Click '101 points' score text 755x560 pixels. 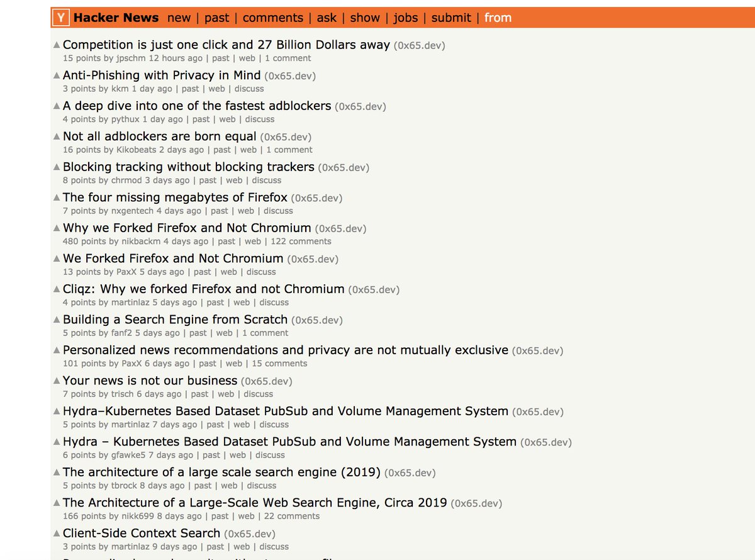pyautogui.click(x=84, y=363)
